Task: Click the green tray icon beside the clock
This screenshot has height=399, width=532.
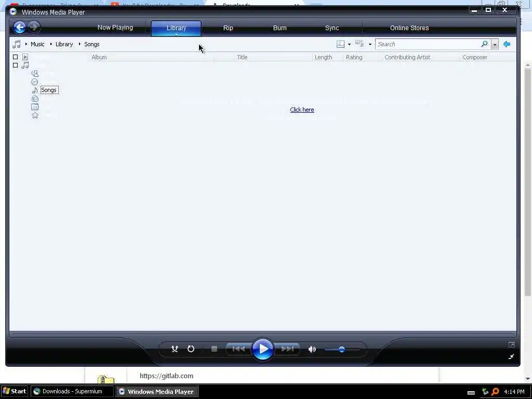Action: point(485,392)
